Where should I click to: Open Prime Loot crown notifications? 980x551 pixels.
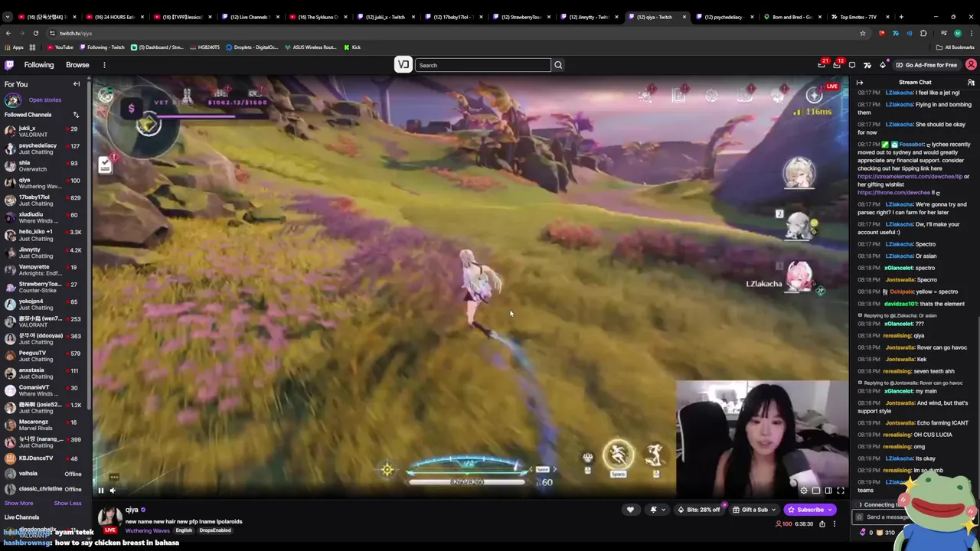click(822, 65)
